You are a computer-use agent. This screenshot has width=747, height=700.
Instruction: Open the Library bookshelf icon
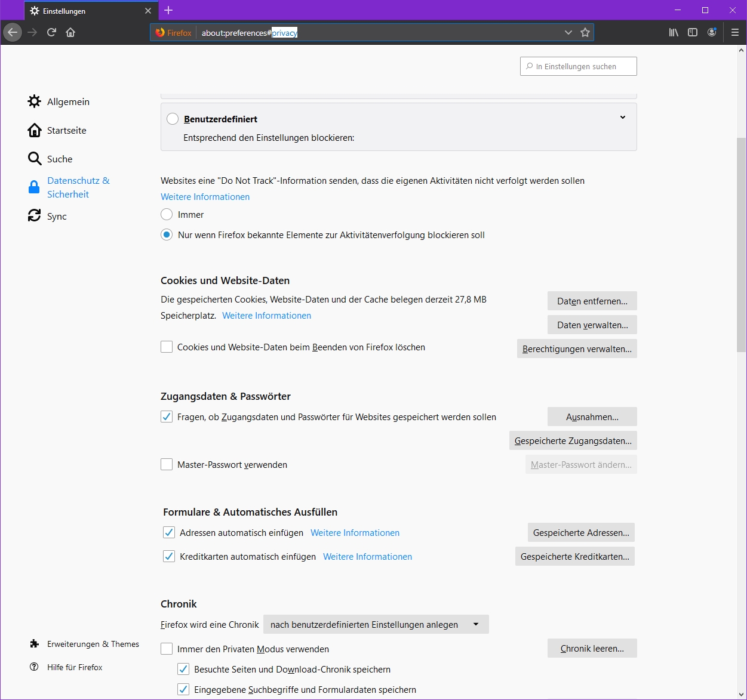point(674,32)
